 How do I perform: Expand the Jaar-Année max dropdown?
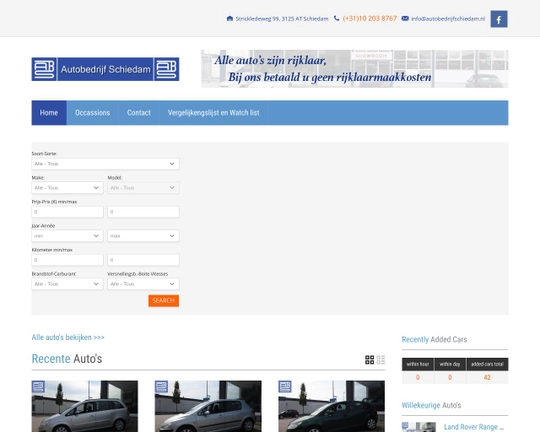click(143, 236)
